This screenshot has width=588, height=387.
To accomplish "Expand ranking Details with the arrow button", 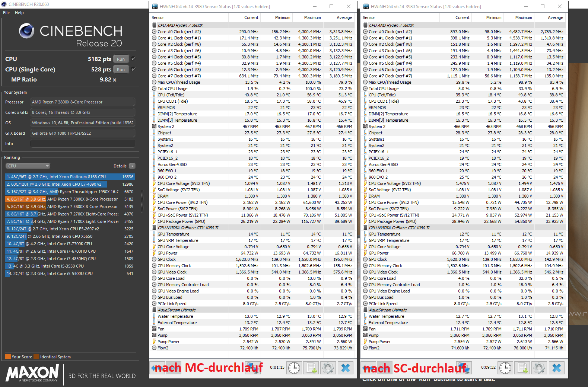I will click(132, 166).
